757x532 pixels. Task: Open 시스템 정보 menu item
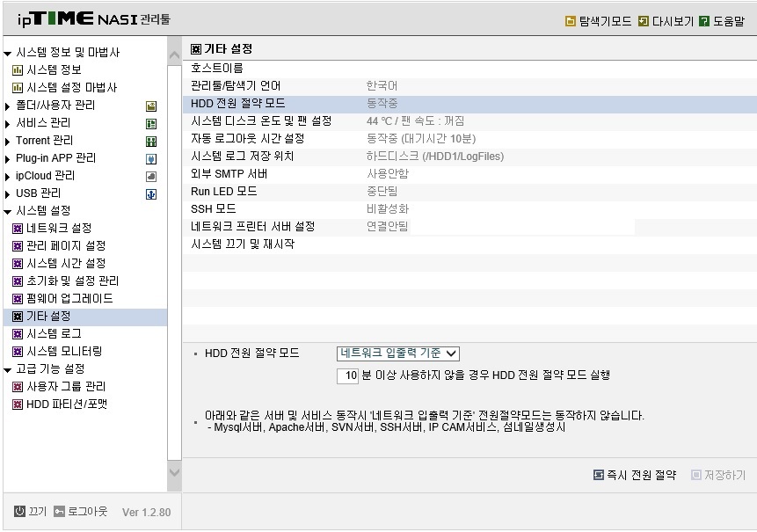[x=54, y=70]
